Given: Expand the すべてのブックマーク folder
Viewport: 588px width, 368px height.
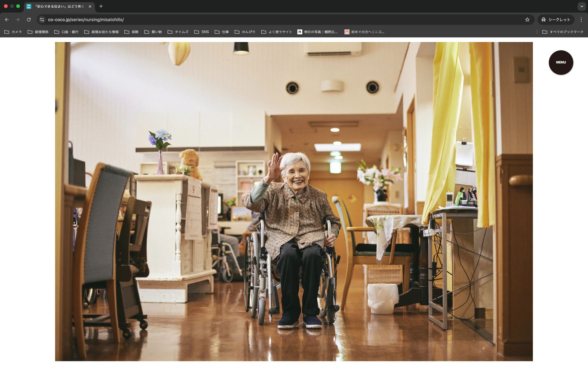Looking at the screenshot, I should pos(563,32).
